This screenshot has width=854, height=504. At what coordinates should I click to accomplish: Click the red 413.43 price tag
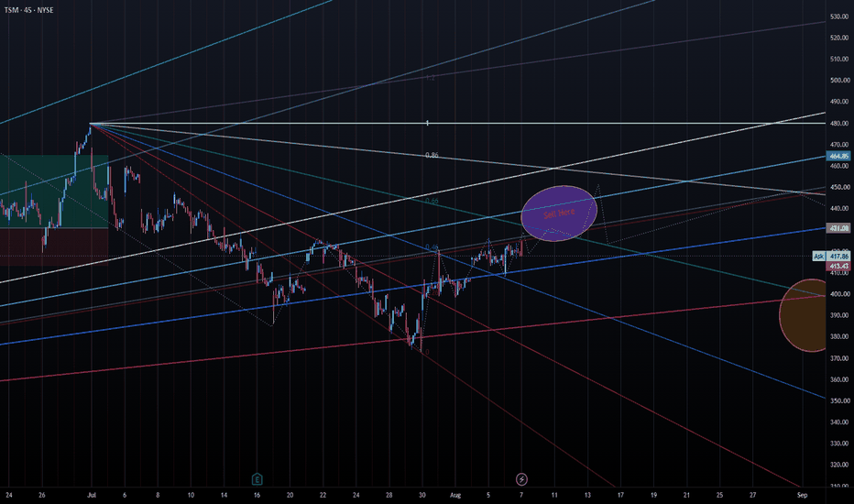[838, 266]
